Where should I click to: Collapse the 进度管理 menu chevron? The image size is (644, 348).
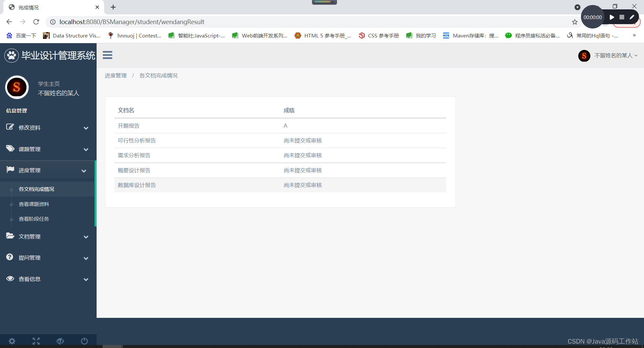84,171
